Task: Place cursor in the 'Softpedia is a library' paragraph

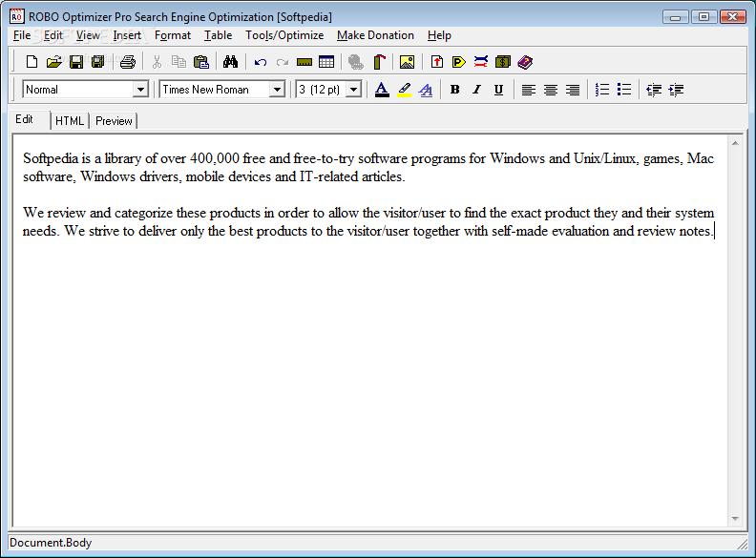Action: tap(368, 167)
